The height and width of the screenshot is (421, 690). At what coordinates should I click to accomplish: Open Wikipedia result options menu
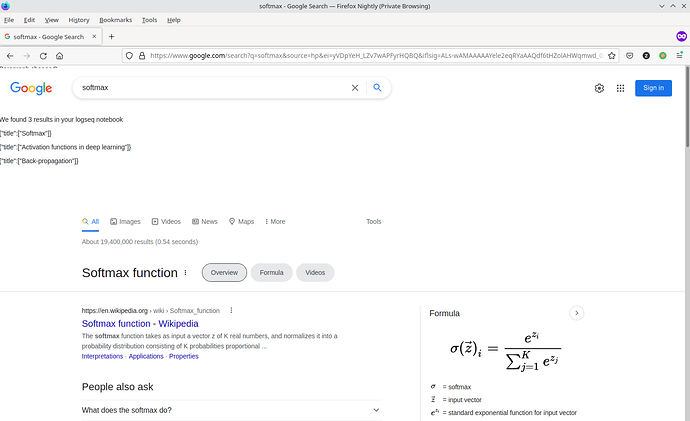(x=231, y=311)
